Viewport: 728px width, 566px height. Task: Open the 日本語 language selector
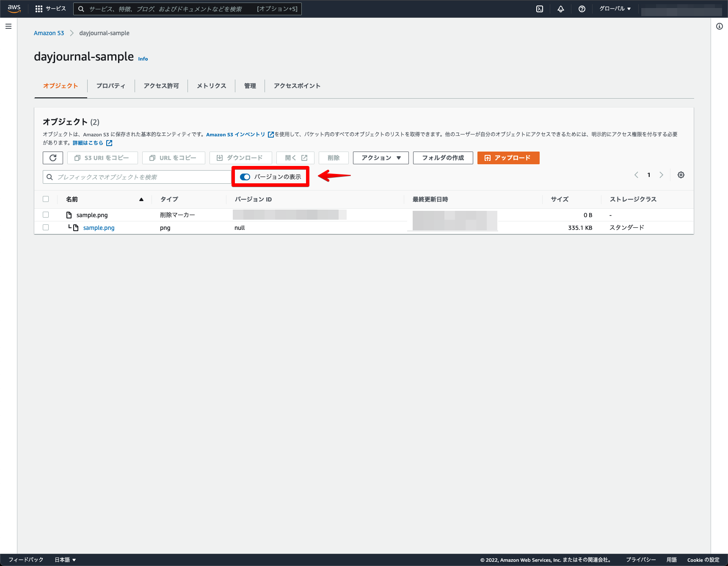click(65, 560)
